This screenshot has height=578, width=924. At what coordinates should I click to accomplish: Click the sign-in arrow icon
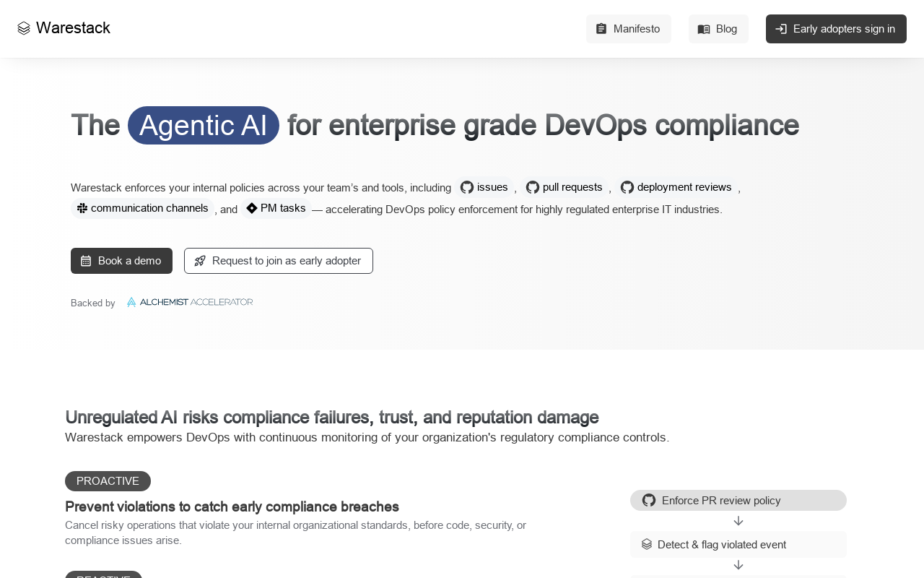pyautogui.click(x=781, y=29)
